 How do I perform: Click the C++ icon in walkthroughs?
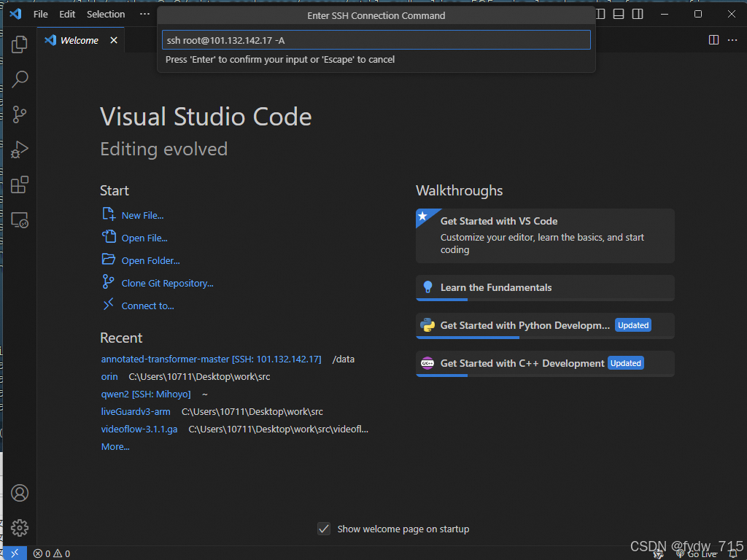coord(427,363)
